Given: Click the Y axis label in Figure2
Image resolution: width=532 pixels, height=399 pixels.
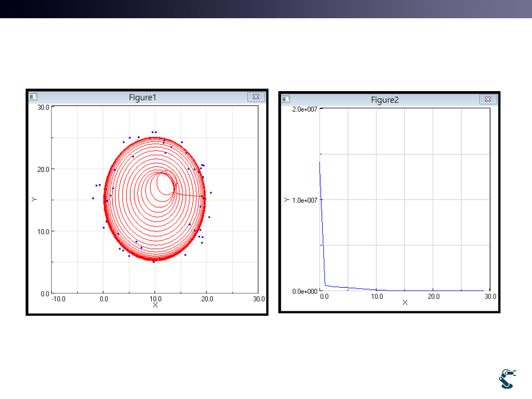Looking at the screenshot, I should [286, 199].
